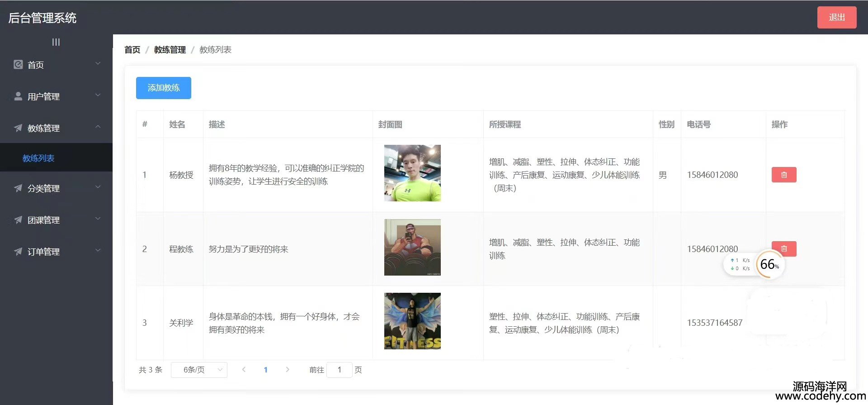
Task: Click the name cell 程教练
Action: coord(181,249)
